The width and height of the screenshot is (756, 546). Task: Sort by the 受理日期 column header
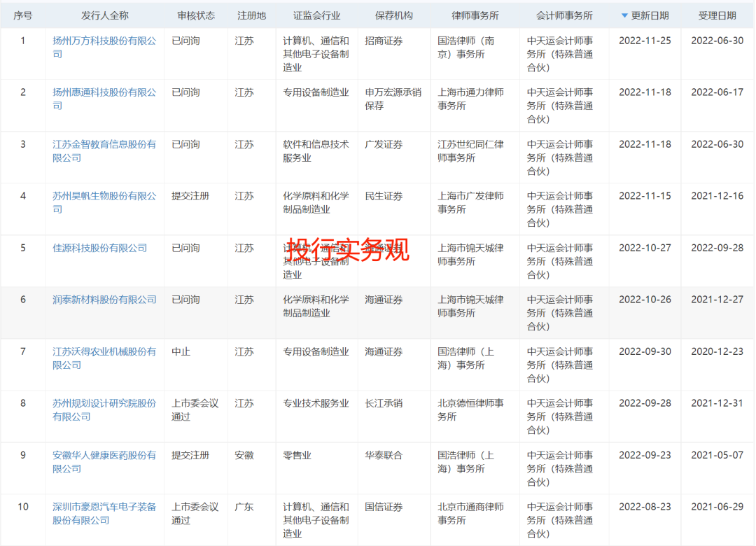pyautogui.click(x=717, y=16)
